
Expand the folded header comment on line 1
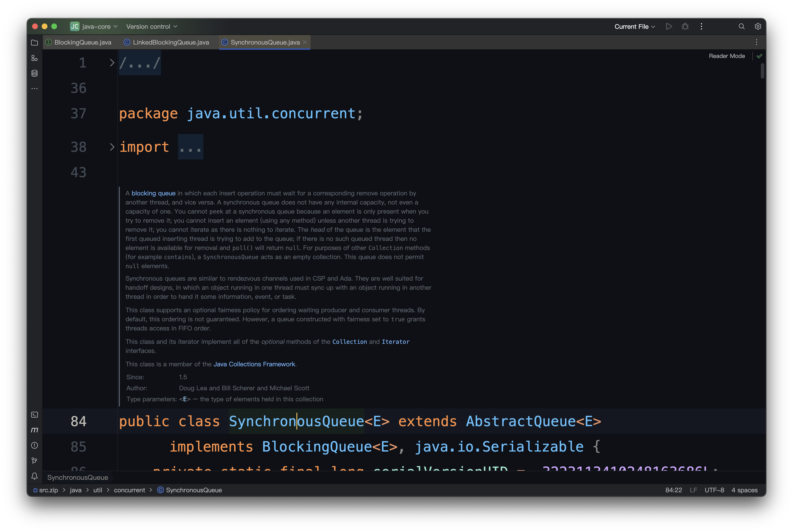[112, 63]
